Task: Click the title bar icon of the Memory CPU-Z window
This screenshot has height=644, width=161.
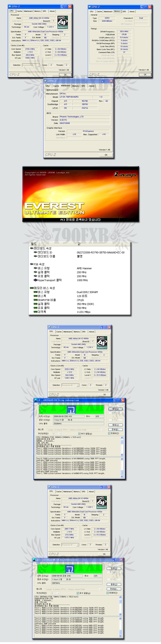Action: [90, 7]
